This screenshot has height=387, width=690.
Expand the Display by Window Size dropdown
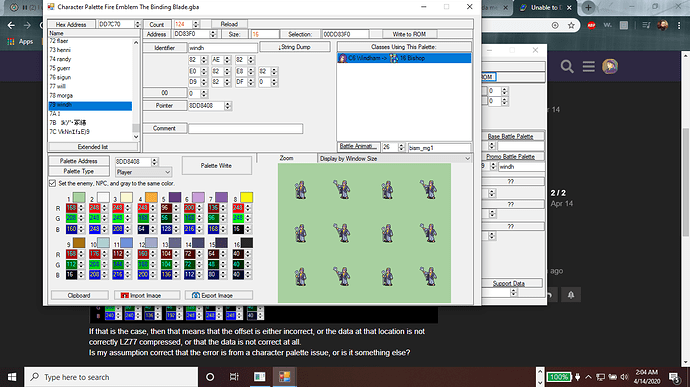[395, 158]
